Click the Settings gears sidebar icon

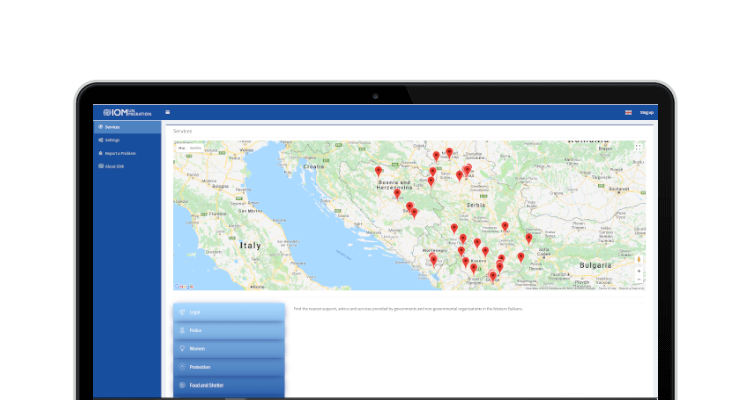click(100, 140)
